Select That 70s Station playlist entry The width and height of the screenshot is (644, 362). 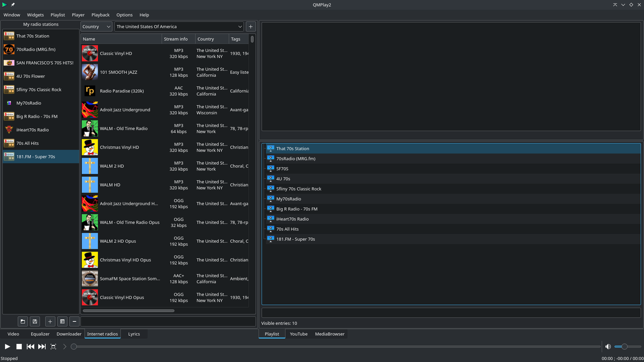(451, 148)
